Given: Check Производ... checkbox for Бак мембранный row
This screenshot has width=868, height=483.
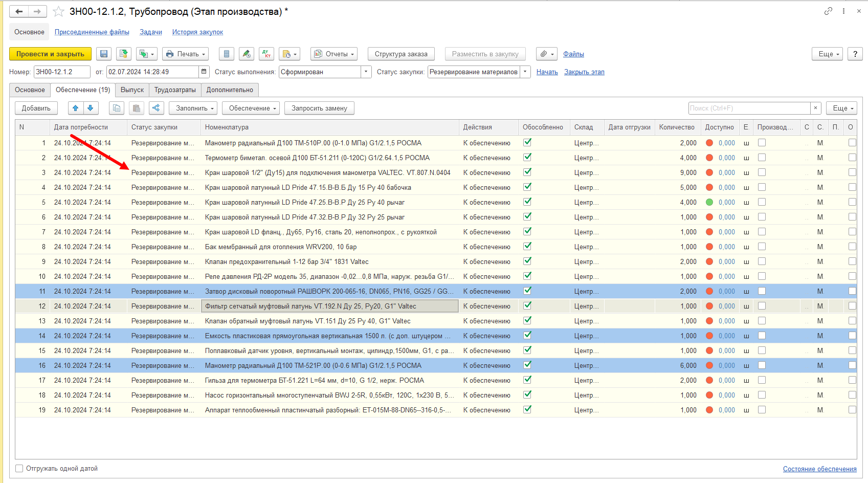Looking at the screenshot, I should 762,247.
